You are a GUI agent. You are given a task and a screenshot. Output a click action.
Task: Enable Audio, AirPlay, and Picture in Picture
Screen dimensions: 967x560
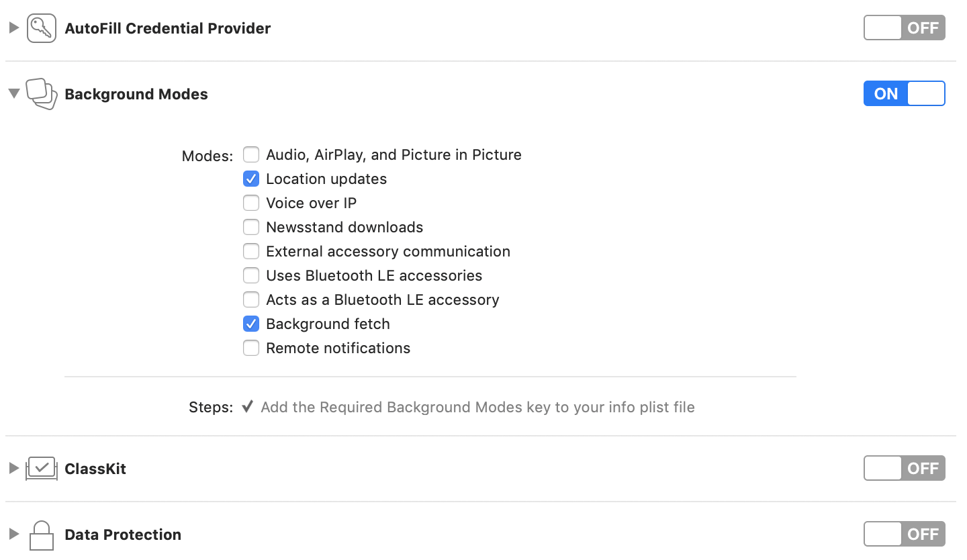(x=251, y=155)
